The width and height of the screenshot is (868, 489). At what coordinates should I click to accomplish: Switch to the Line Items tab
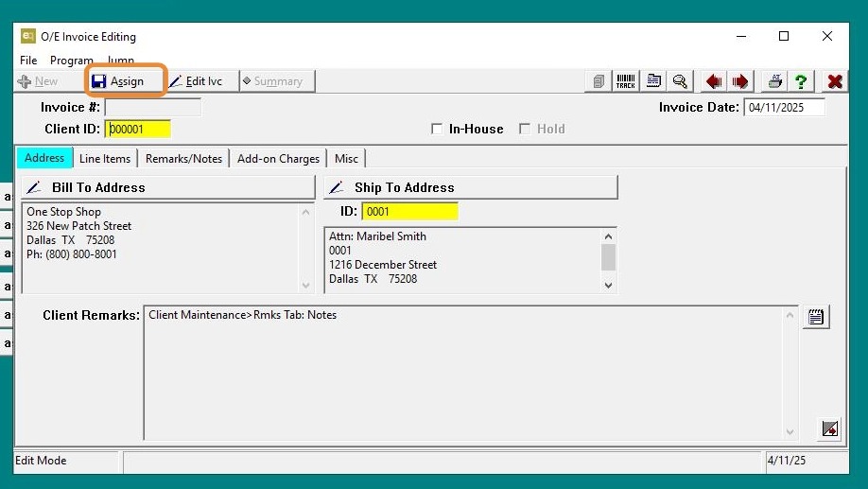pyautogui.click(x=105, y=158)
